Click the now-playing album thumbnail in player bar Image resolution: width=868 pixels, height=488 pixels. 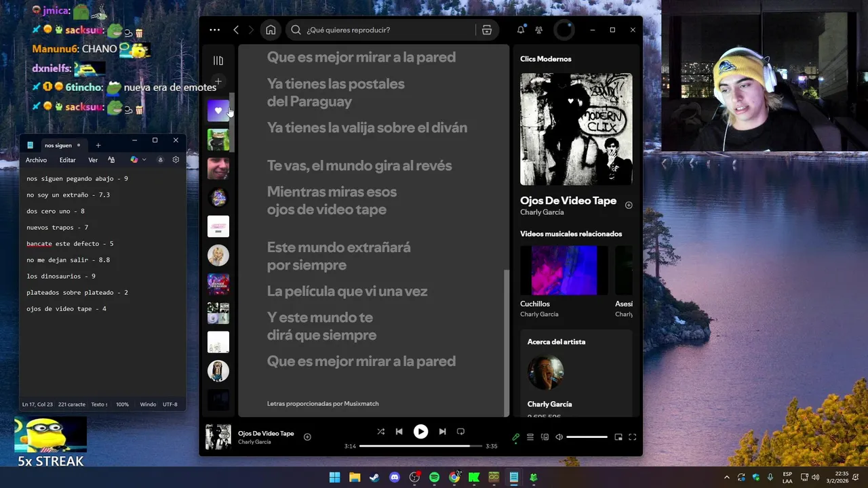pos(218,437)
